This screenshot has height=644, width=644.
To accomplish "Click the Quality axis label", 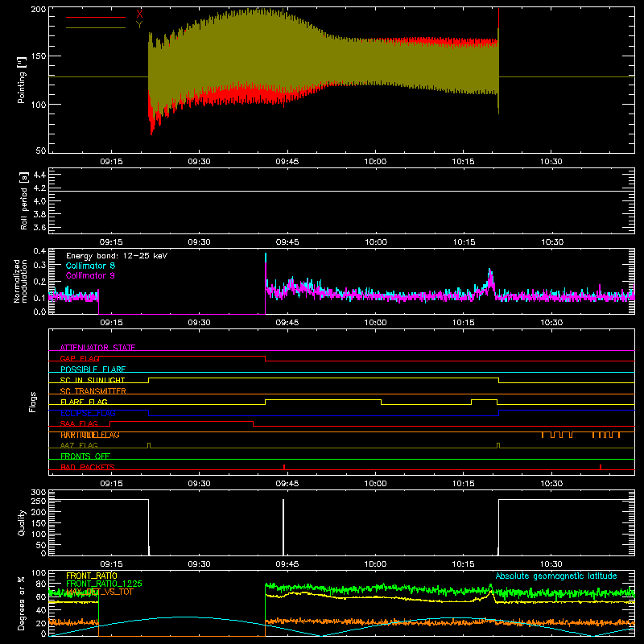I will [22, 522].
